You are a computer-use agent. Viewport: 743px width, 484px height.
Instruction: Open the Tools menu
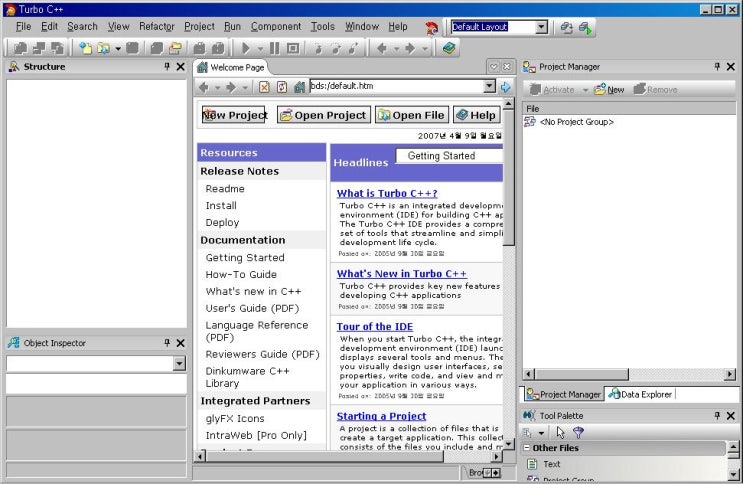click(x=323, y=27)
